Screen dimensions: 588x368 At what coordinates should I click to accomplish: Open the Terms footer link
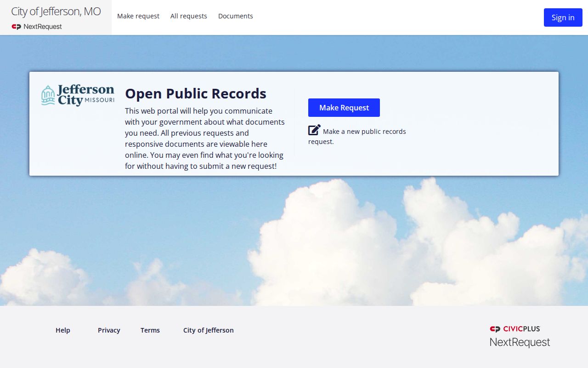150,330
